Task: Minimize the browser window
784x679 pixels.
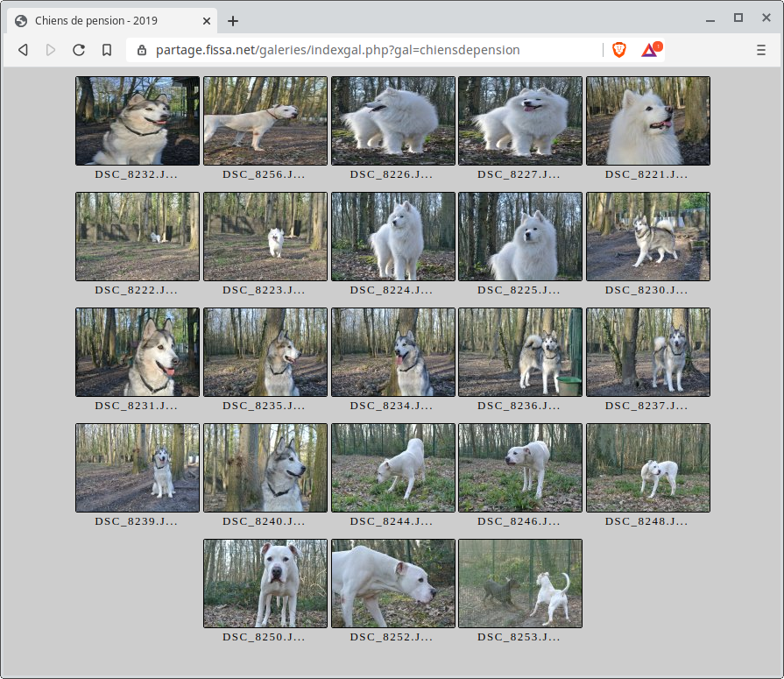Action: [710, 20]
